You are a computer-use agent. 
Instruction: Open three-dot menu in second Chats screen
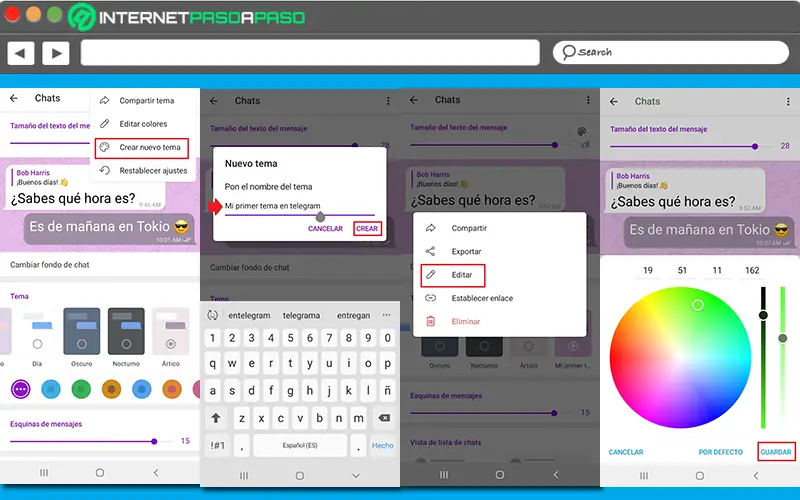388,101
